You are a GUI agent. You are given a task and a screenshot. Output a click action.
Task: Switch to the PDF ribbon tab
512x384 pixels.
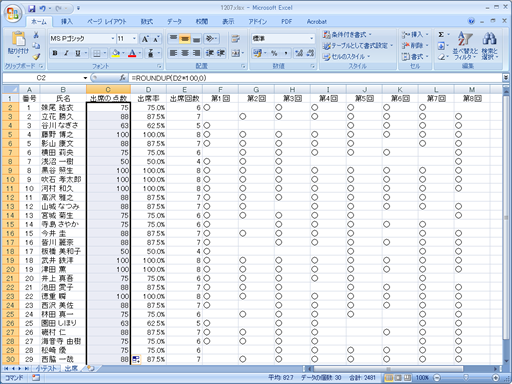coord(286,21)
